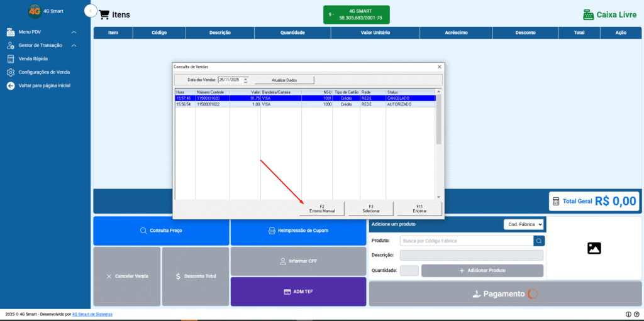
Task: Open Venda Rápida from sidebar
Action: click(x=33, y=58)
